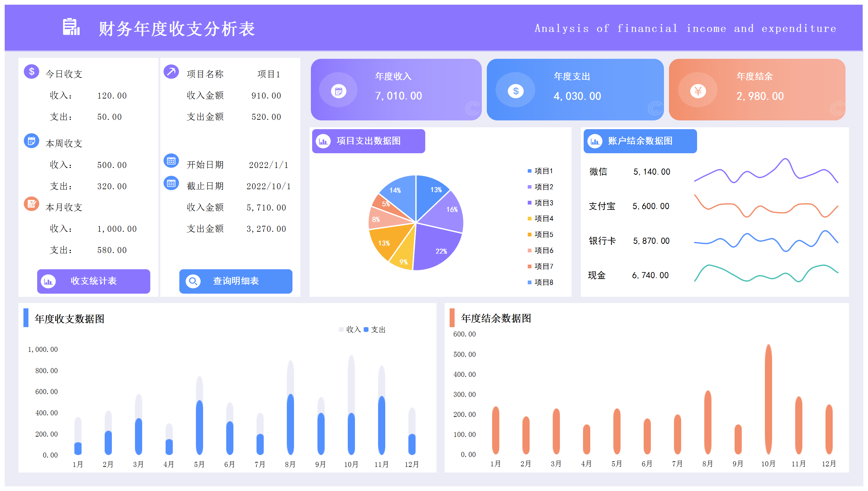868x491 pixels.
Task: Click the dollar icon in 年度支出 card
Action: tap(516, 91)
